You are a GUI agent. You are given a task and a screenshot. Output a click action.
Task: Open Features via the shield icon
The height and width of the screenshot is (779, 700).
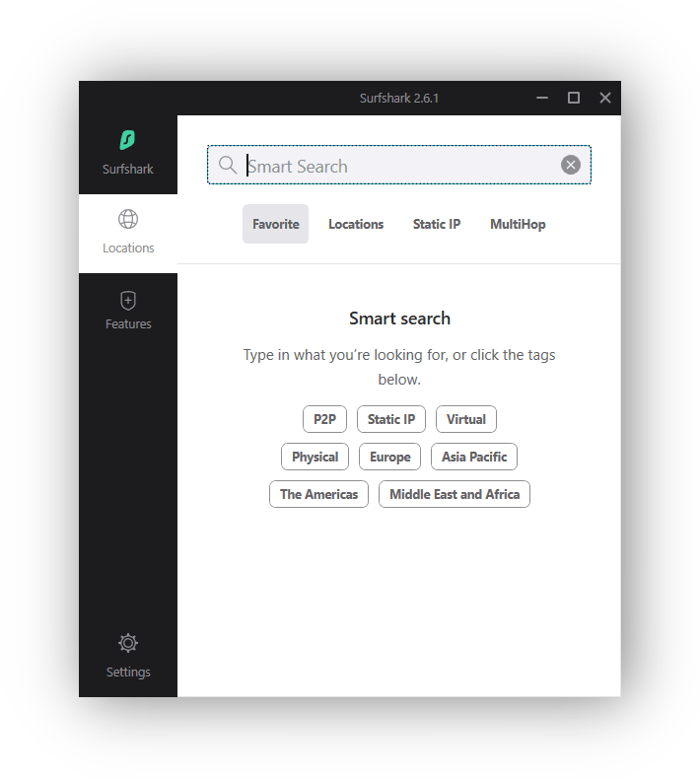pos(128,301)
